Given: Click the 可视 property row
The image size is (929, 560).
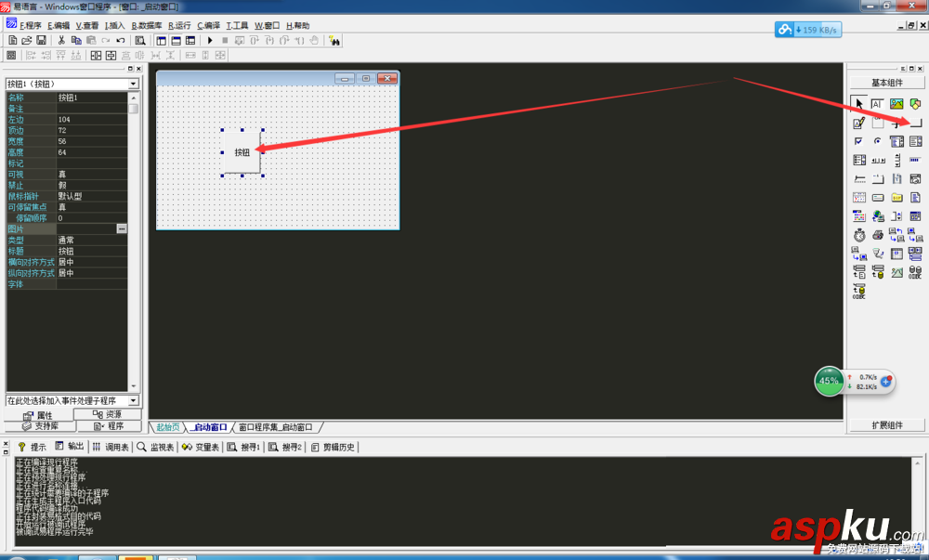Looking at the screenshot, I should [67, 174].
